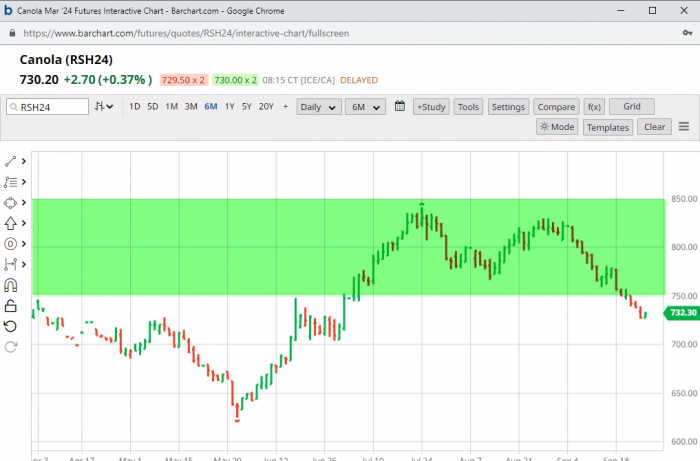Toggle the Grid button
Screen dimensions: 700x461
click(x=632, y=107)
